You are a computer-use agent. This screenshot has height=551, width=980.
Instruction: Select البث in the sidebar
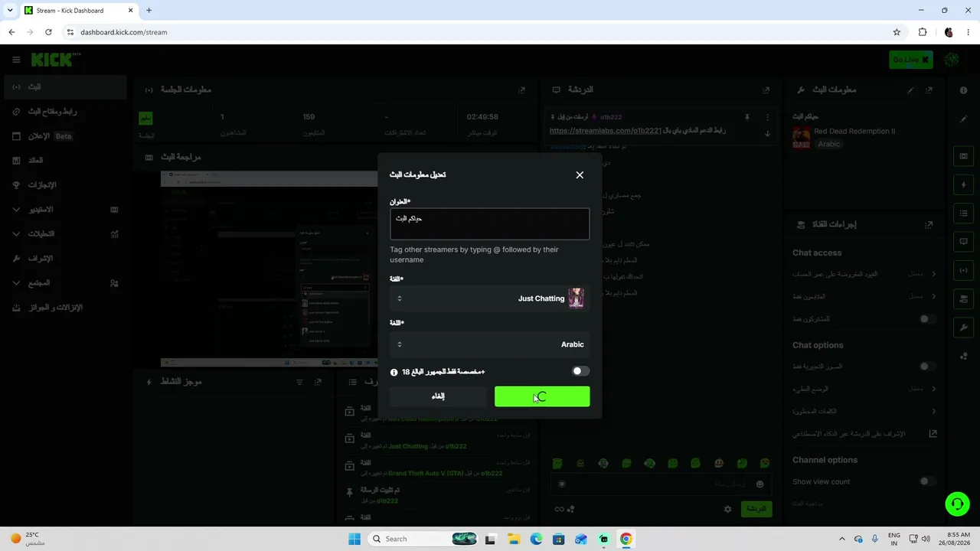click(x=64, y=87)
